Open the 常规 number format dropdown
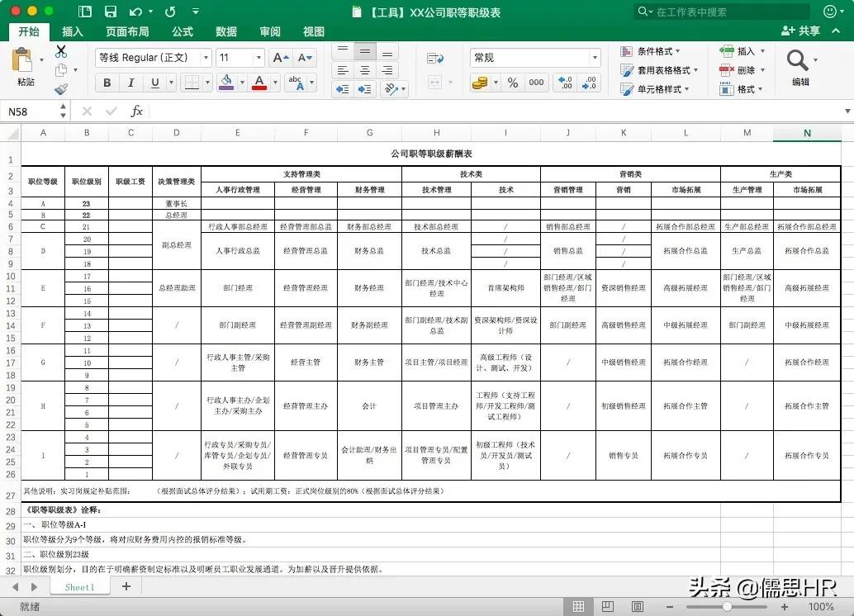Viewport: 854px width, 616px height. pyautogui.click(x=596, y=58)
